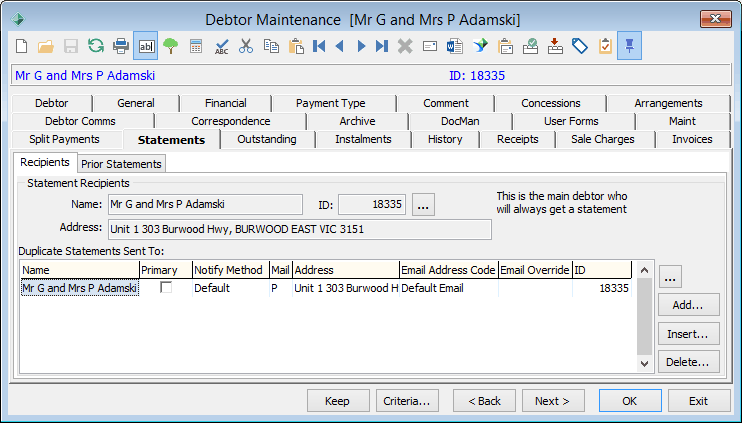Open the Split Payments tab
Image resolution: width=742 pixels, height=423 pixels.
(64, 140)
